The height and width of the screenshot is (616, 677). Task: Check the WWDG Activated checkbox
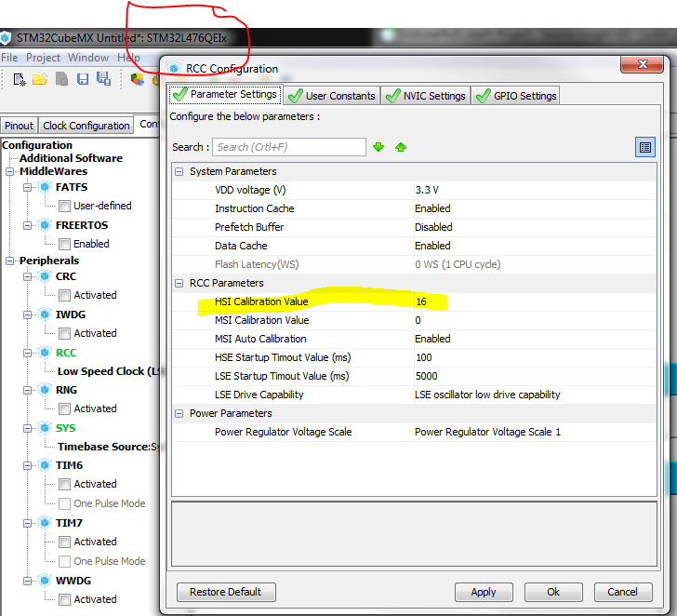click(x=65, y=599)
